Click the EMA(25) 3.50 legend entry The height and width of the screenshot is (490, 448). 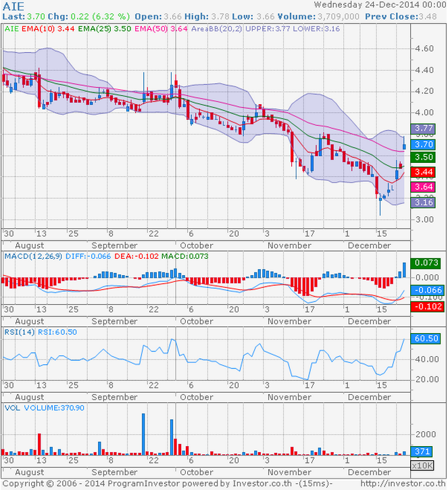105,29
